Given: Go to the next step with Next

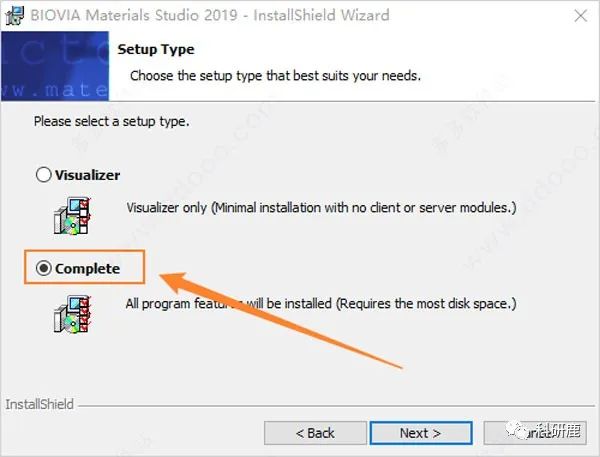Looking at the screenshot, I should [x=421, y=433].
